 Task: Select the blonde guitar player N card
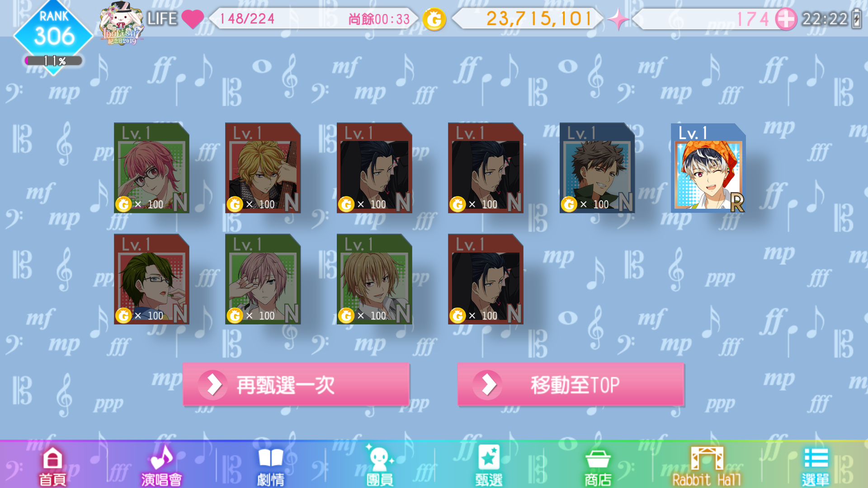(x=263, y=168)
